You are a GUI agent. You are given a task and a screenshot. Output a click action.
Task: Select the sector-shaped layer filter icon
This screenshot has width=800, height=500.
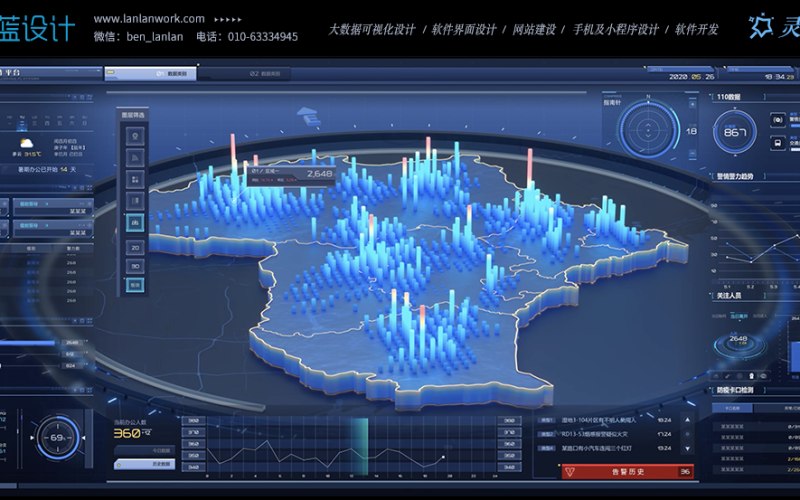pos(135,158)
